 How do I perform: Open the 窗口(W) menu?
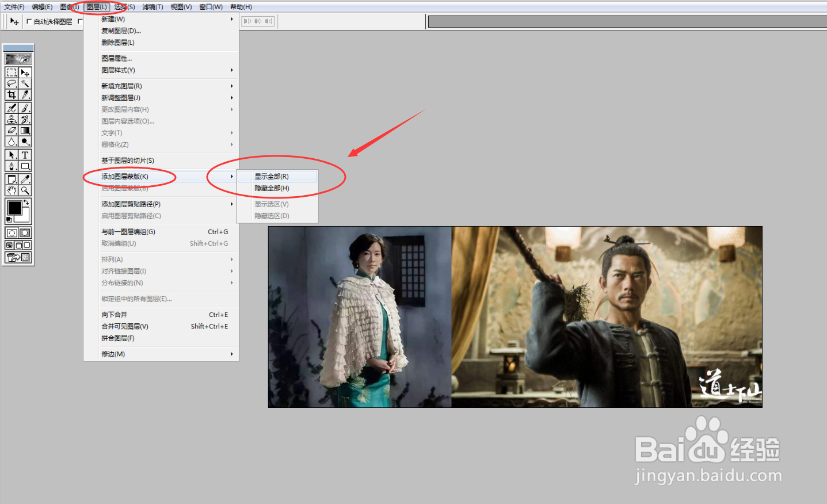211,7
